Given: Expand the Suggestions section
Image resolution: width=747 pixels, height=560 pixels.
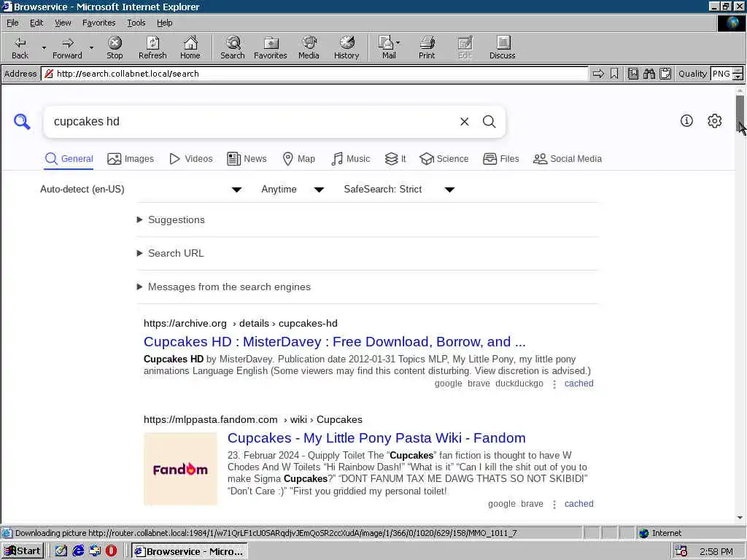Looking at the screenshot, I should point(171,219).
